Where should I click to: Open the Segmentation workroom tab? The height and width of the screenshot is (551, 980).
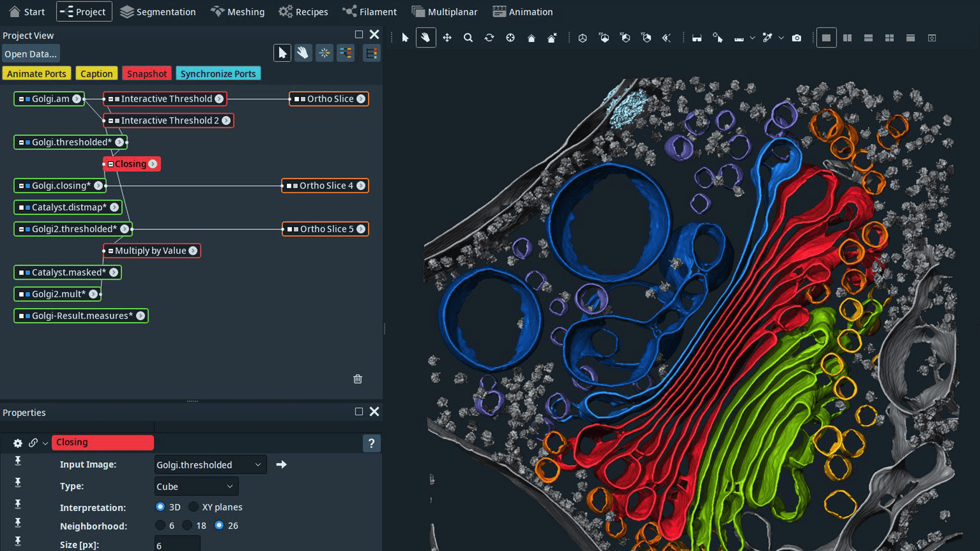pyautogui.click(x=158, y=12)
